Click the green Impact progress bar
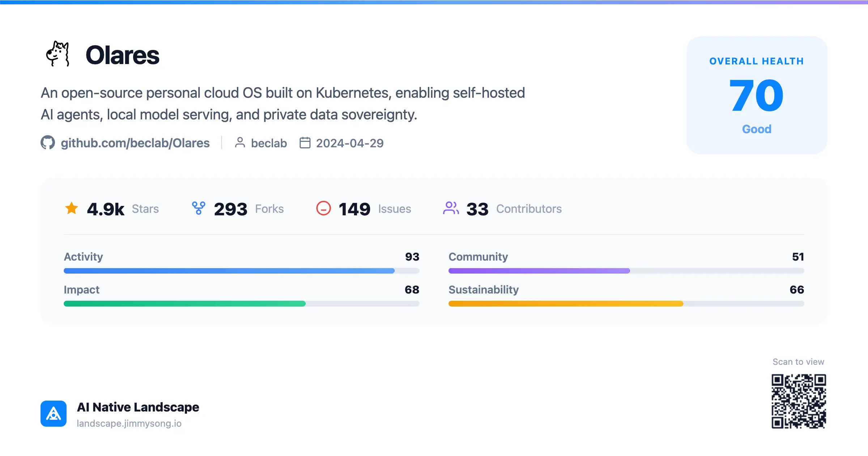Image resolution: width=868 pixels, height=456 pixels. (x=242, y=304)
